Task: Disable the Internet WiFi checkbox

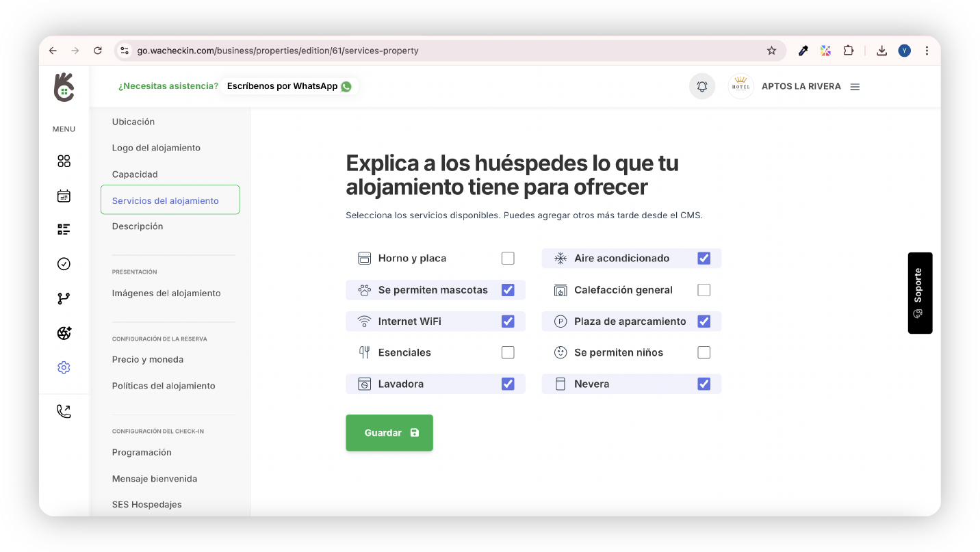Action: [508, 321]
